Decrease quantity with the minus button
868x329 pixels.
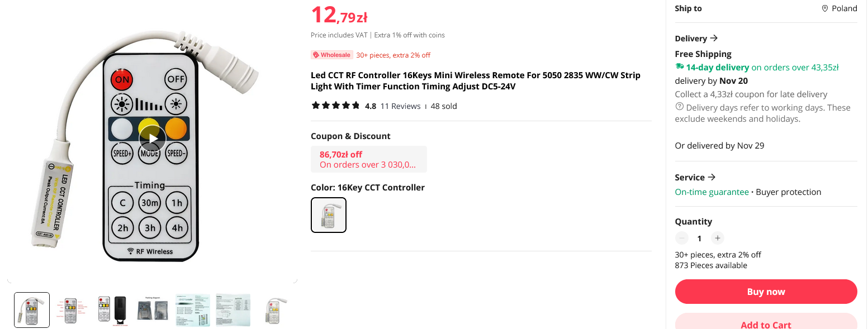[681, 239]
